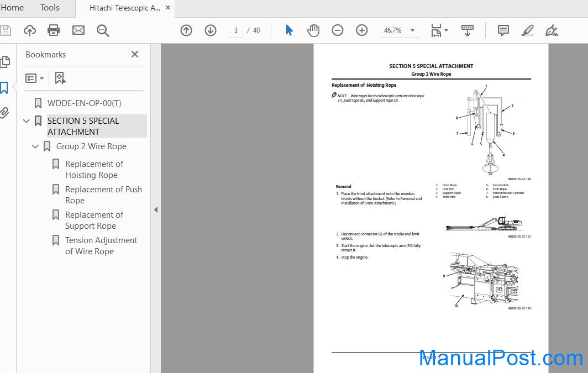
Task: Jump to Tension Adjustment of Wire Rope
Action: [101, 246]
